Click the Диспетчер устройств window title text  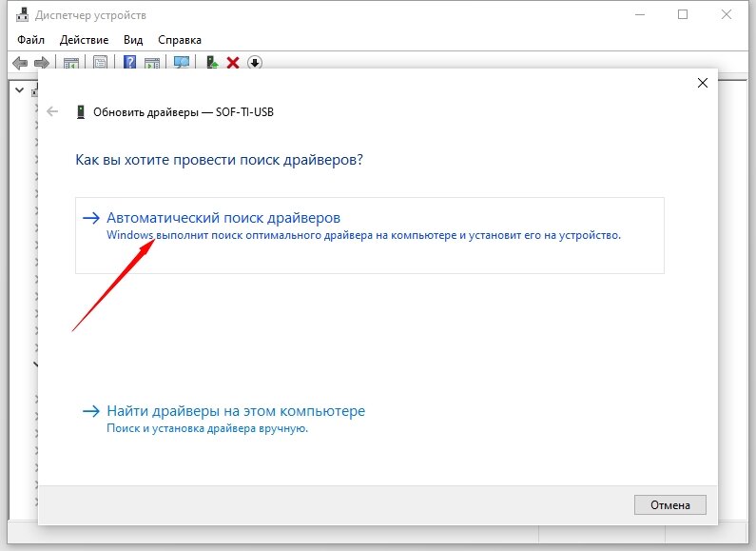pyautogui.click(x=90, y=15)
